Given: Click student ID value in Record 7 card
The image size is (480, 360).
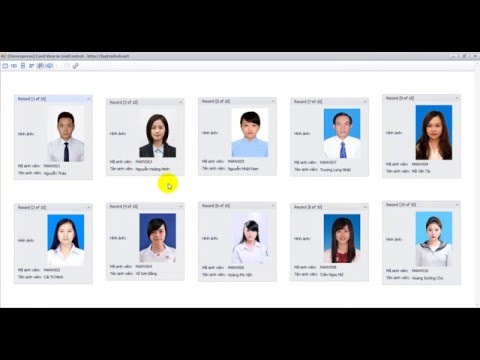Looking at the screenshot, I should 328,162.
